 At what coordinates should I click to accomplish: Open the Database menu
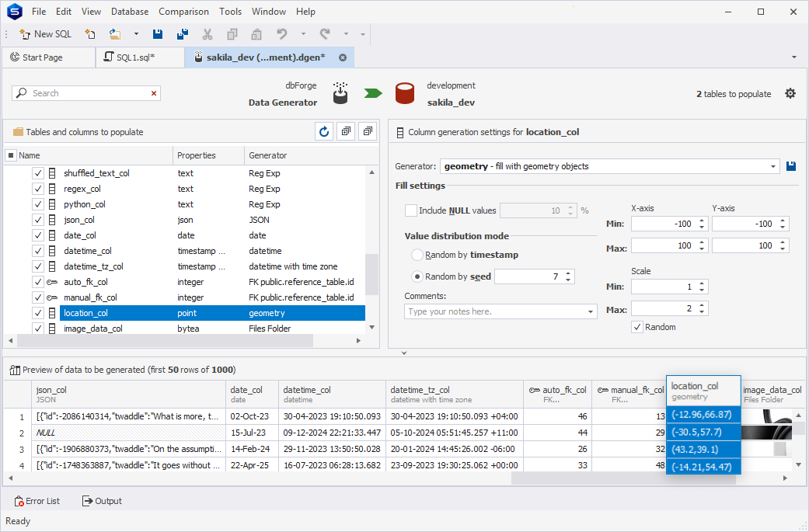(x=130, y=12)
